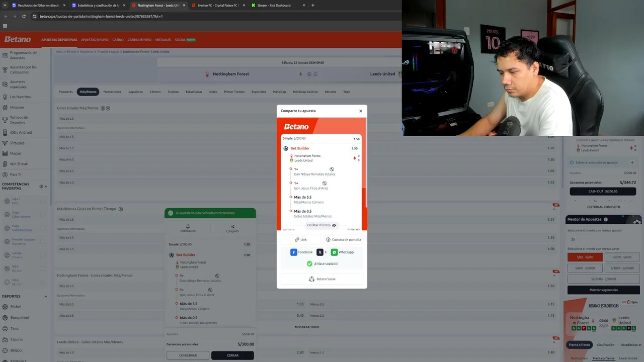The width and height of the screenshot is (644, 362).
Task: Edit Mentor de Apuestas amount field
Action: tap(603, 239)
